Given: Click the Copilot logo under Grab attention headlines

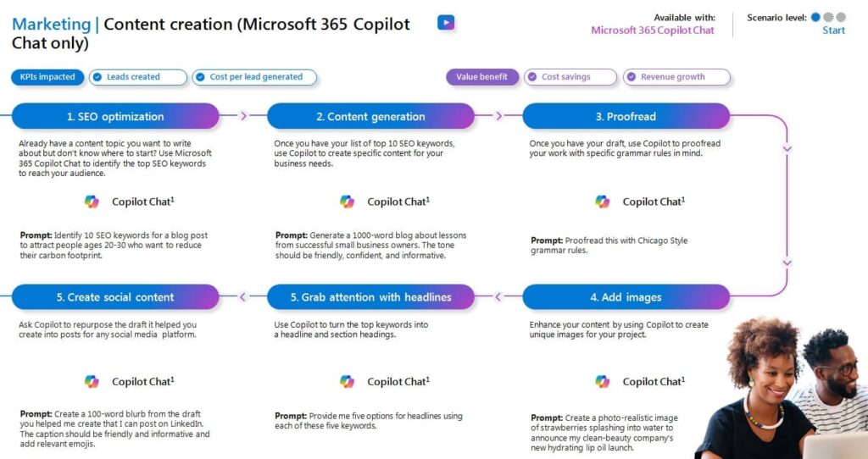Looking at the screenshot, I should tap(347, 381).
